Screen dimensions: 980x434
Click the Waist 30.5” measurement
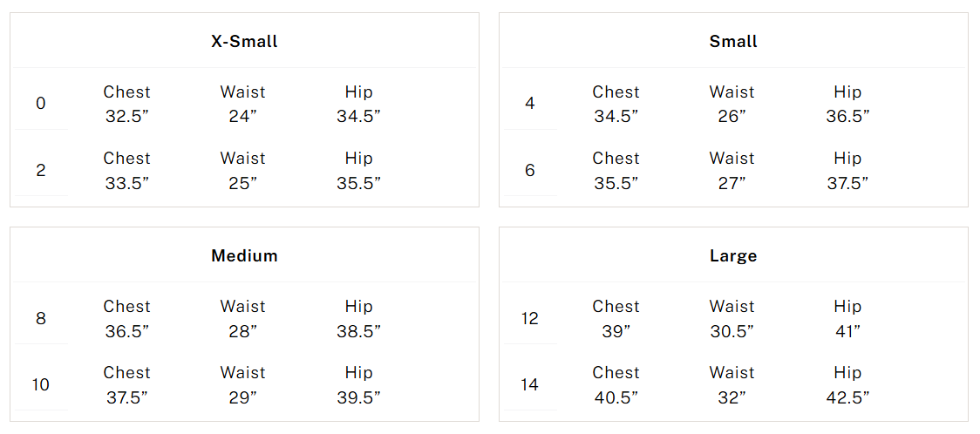coord(732,318)
